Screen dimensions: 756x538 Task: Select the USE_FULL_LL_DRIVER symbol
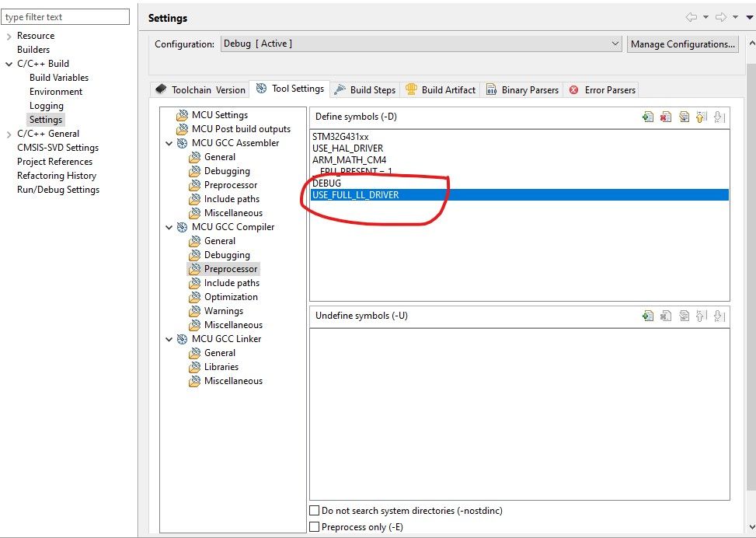520,195
